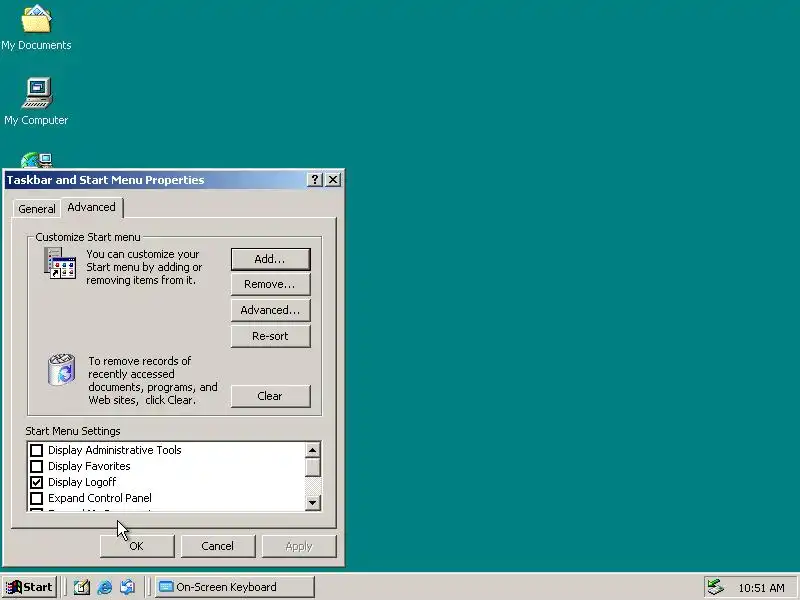The width and height of the screenshot is (800, 600).
Task: Click the Display Logoff label text
Action: [x=82, y=482]
